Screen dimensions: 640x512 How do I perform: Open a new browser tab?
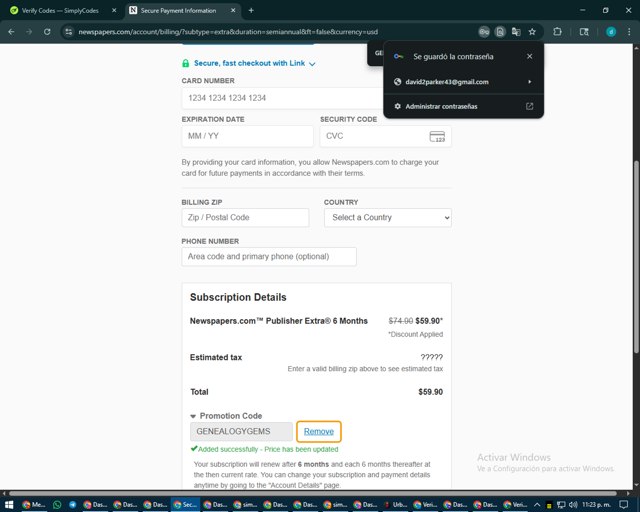[251, 11]
